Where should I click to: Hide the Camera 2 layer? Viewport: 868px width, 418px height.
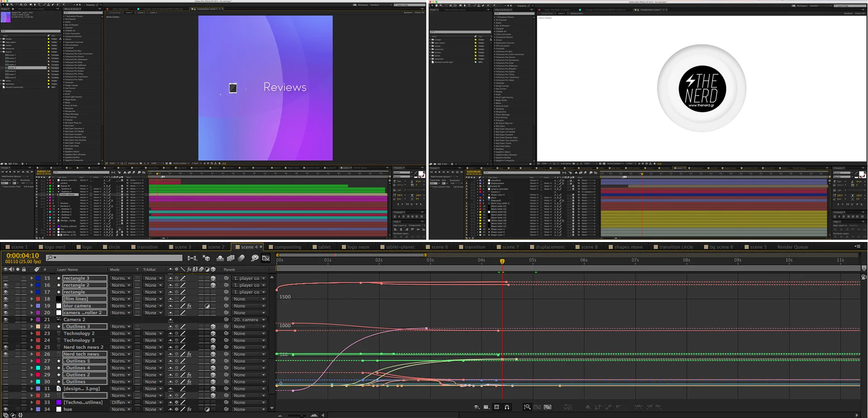6,320
